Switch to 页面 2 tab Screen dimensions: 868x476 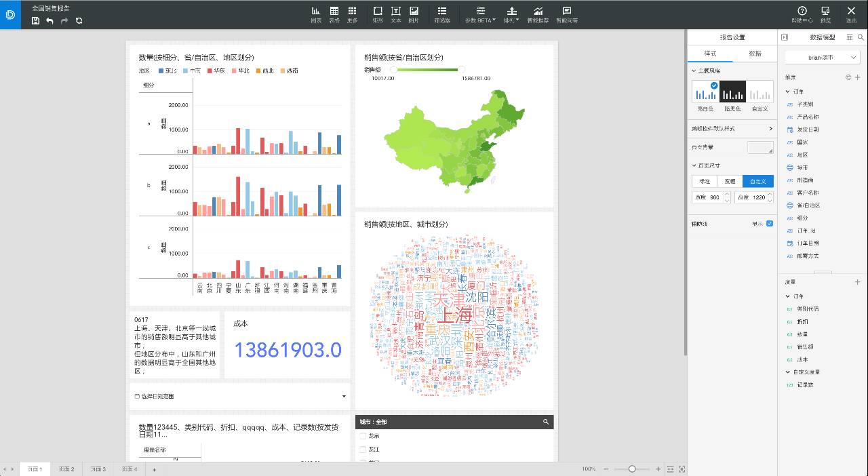66,469
